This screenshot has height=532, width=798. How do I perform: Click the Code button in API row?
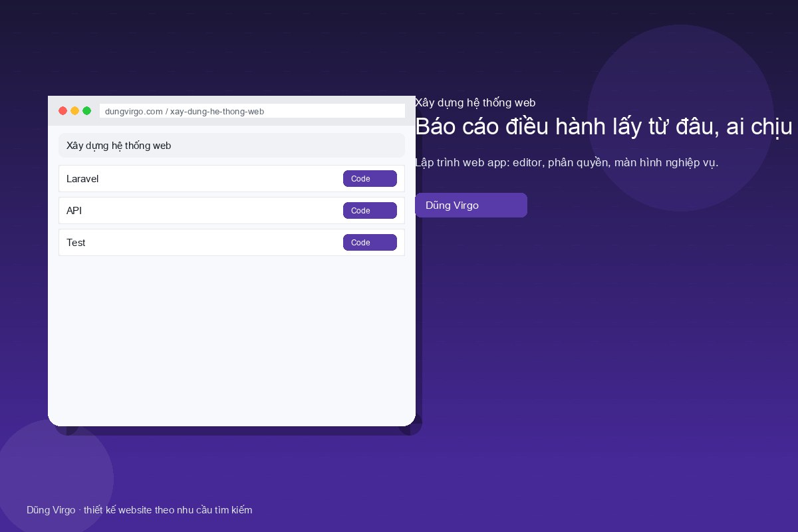tap(370, 211)
